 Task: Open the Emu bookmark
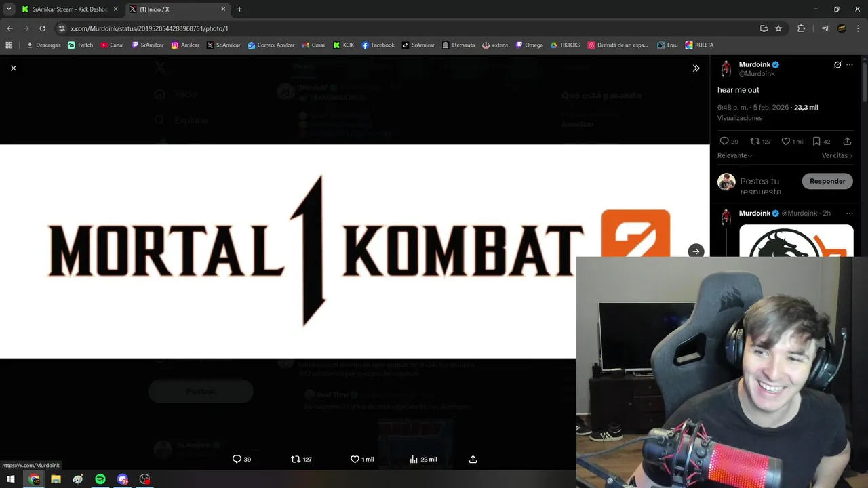tap(668, 45)
